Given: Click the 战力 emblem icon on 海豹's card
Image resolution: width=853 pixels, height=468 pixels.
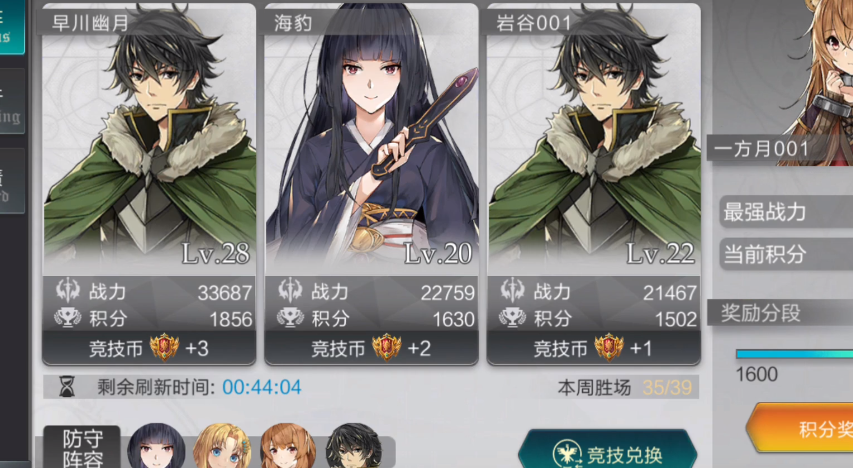Looking at the screenshot, I should 290,291.
